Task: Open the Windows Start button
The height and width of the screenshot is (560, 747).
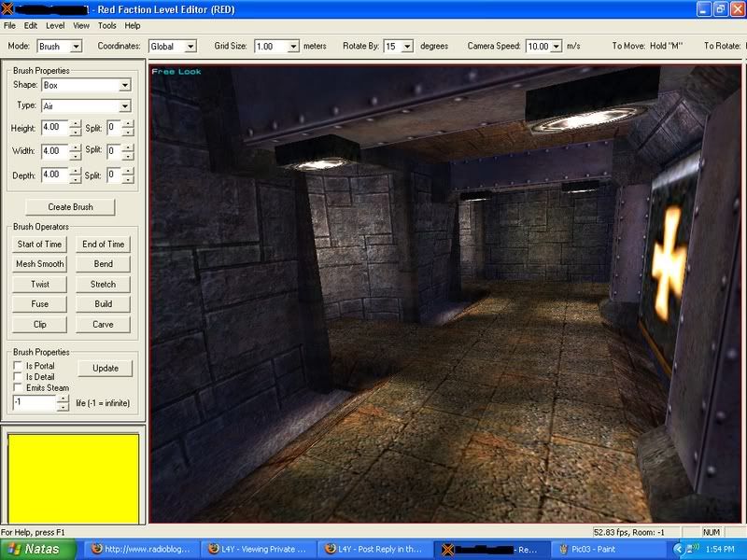Action: [38, 549]
